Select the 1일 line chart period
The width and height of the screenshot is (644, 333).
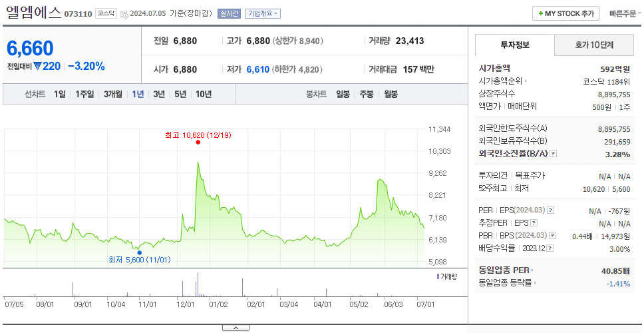click(60, 94)
